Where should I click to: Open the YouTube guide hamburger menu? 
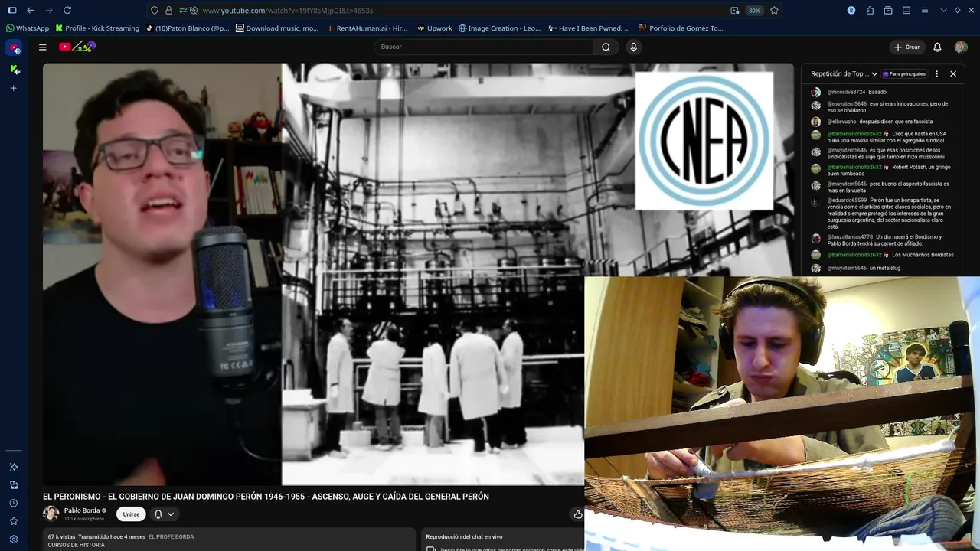(43, 47)
